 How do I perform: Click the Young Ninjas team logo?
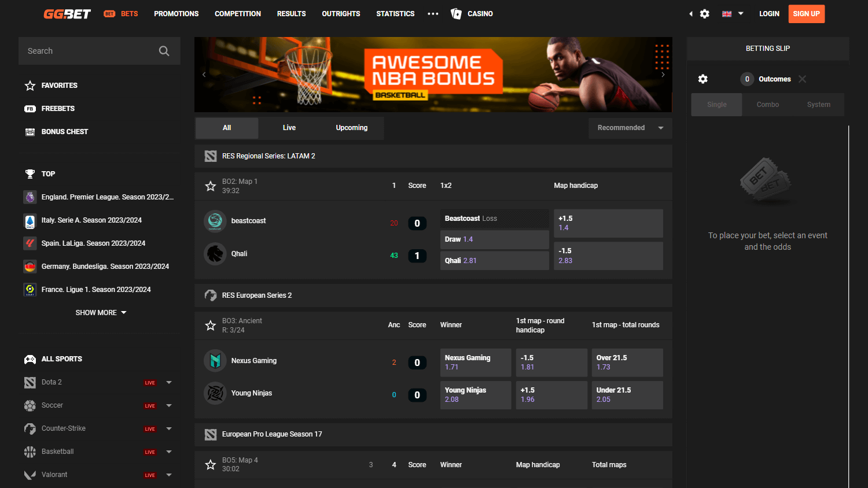point(215,393)
